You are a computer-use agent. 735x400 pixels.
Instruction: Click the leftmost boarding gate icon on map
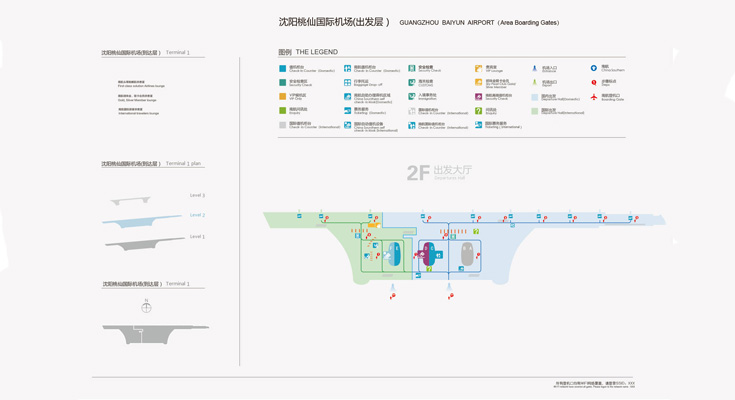[x=299, y=216]
